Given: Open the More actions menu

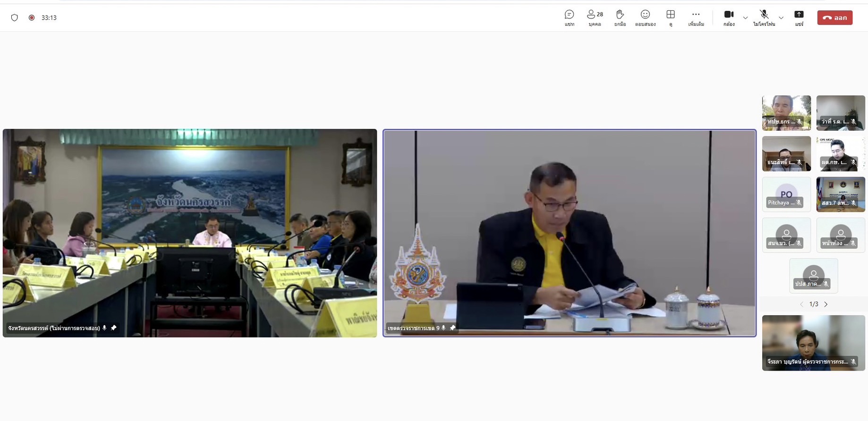Looking at the screenshot, I should click(x=696, y=17).
